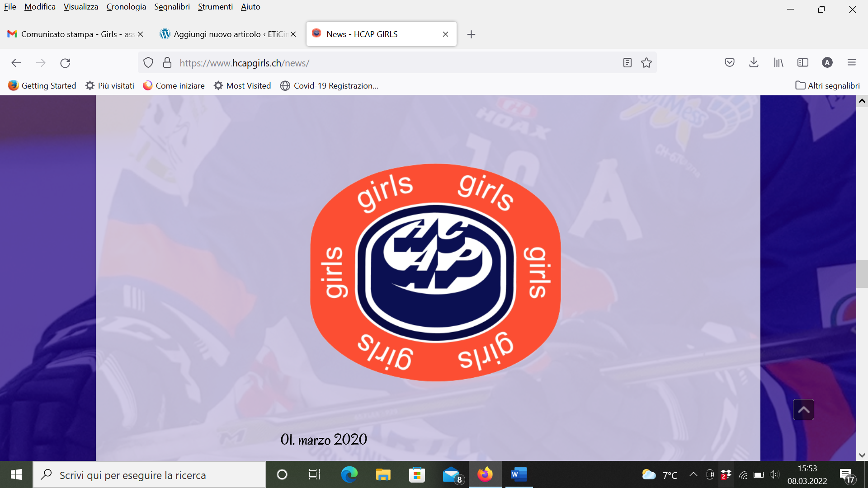Close the News - HCAP GIRLS tab
The image size is (868, 488).
(x=445, y=34)
